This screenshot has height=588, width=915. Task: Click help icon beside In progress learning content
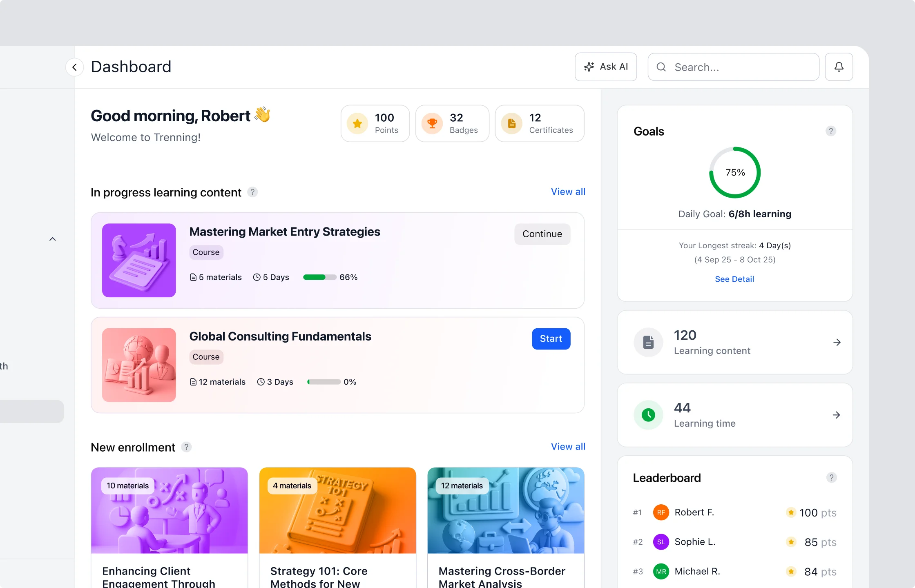(x=252, y=192)
